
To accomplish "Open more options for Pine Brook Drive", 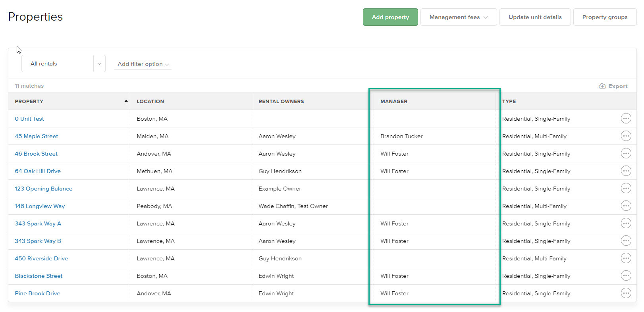I will click(626, 293).
